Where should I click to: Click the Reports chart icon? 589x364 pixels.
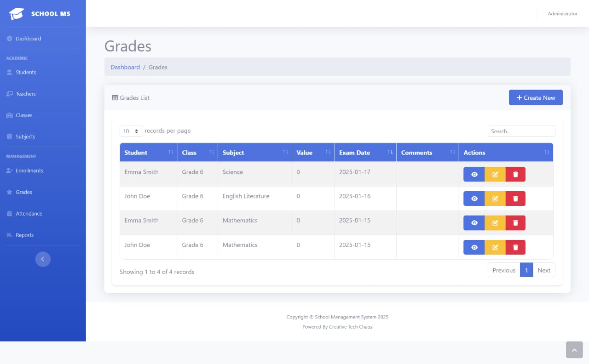coord(9,235)
